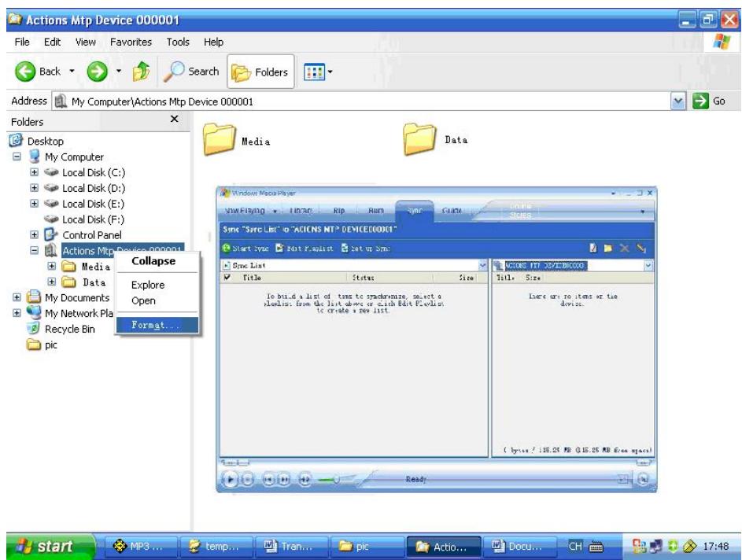Choose Format... from context menu
742x560 pixels.
click(157, 325)
